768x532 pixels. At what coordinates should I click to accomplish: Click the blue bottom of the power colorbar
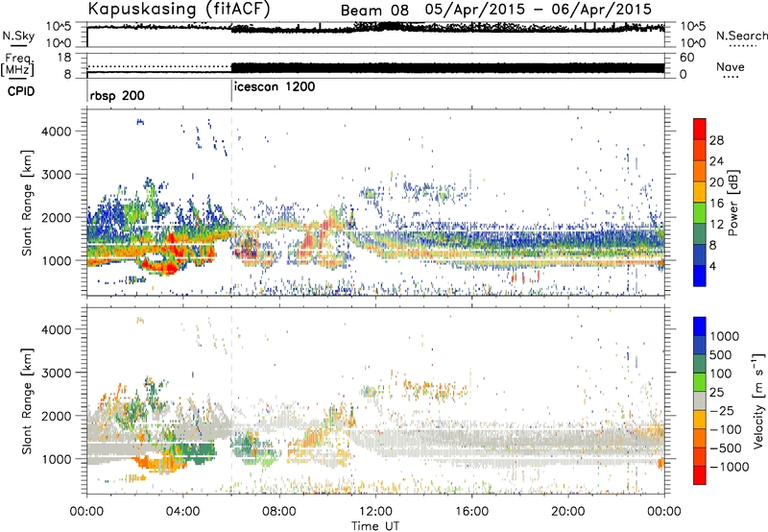[x=700, y=276]
